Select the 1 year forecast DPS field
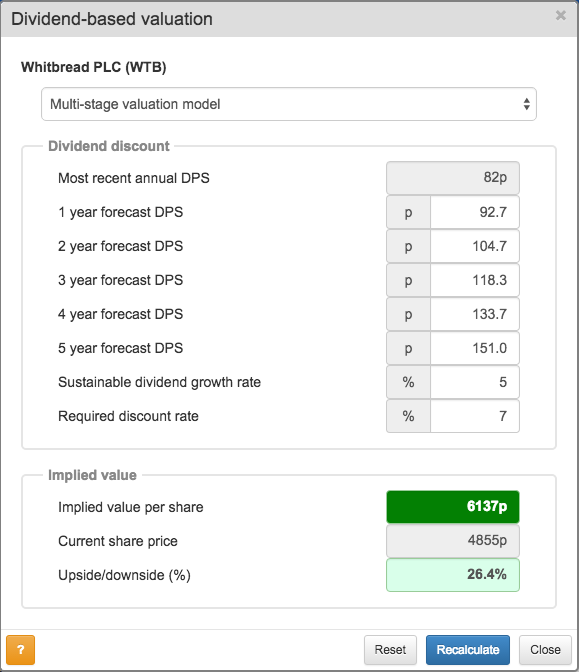The width and height of the screenshot is (579, 672). (475, 212)
